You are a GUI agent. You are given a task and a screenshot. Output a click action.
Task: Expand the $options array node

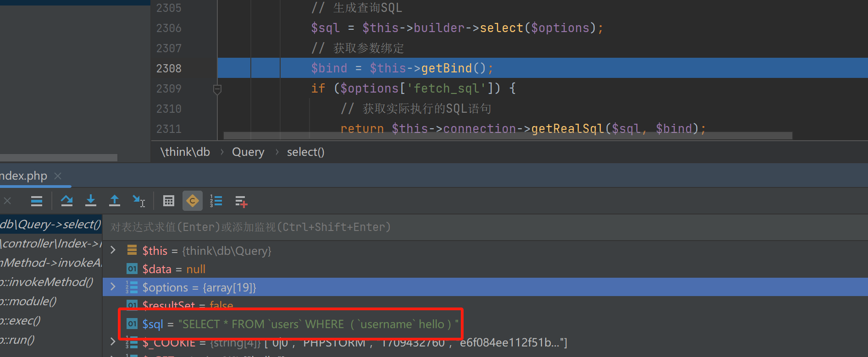113,287
